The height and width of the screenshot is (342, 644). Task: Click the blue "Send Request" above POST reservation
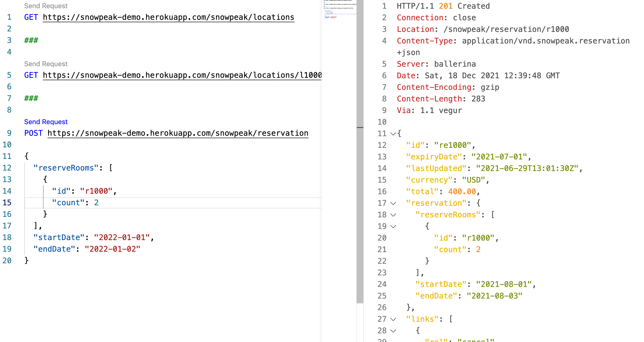[x=45, y=121]
